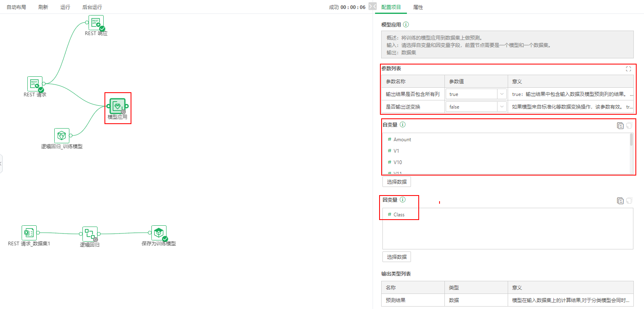Click the 输出结果是否包含所有列 parameter name cell
This screenshot has width=644, height=309.
413,94
